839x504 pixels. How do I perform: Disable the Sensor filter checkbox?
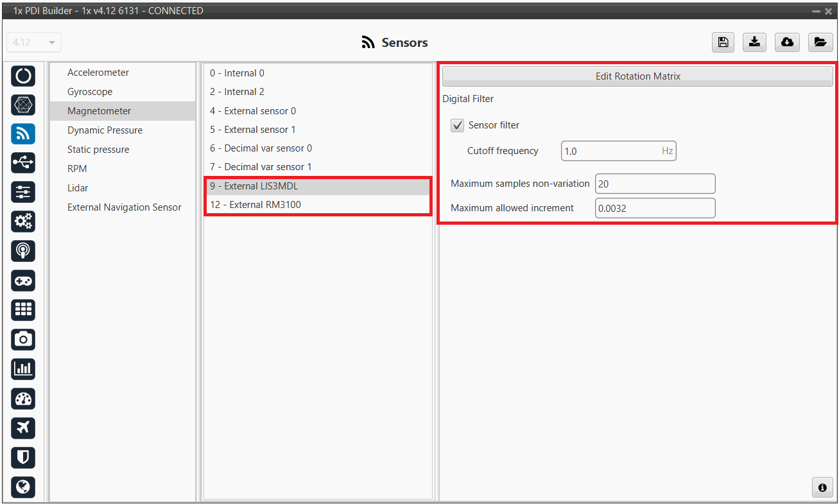pos(457,126)
